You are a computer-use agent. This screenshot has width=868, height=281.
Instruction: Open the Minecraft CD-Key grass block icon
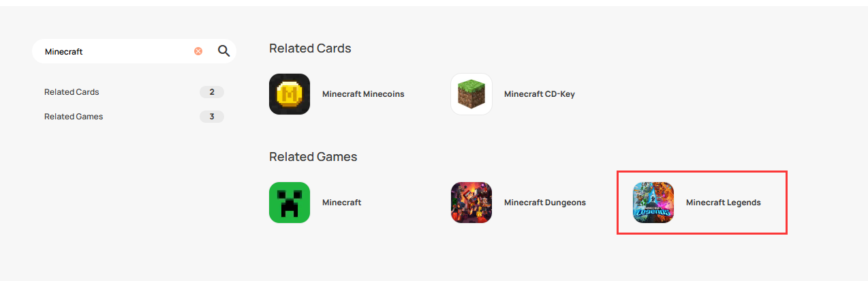pyautogui.click(x=471, y=94)
